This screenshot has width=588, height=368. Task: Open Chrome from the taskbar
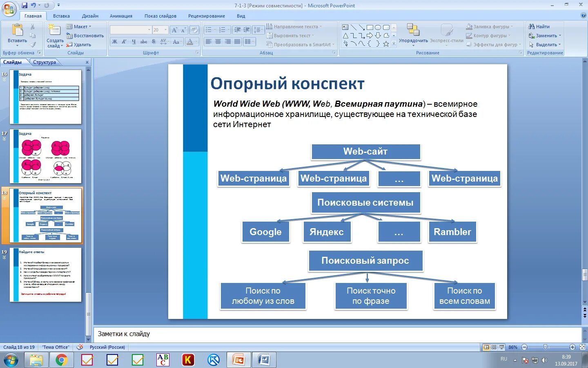(x=61, y=360)
